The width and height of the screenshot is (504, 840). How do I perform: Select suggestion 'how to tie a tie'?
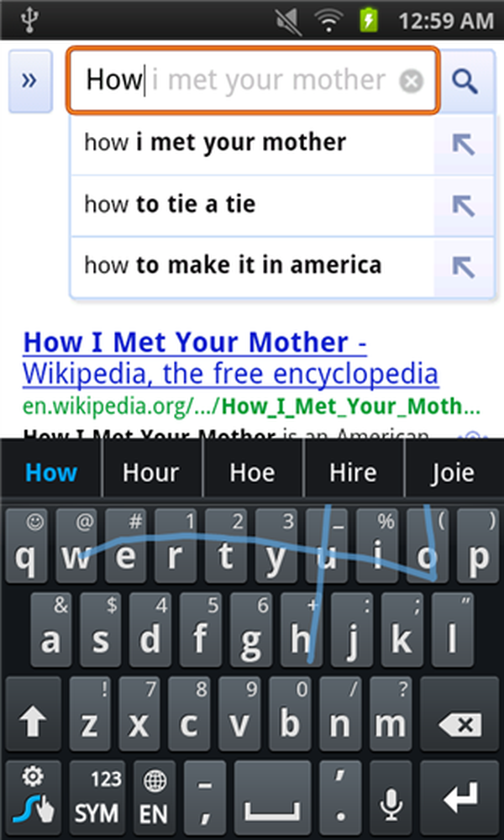[x=252, y=205]
